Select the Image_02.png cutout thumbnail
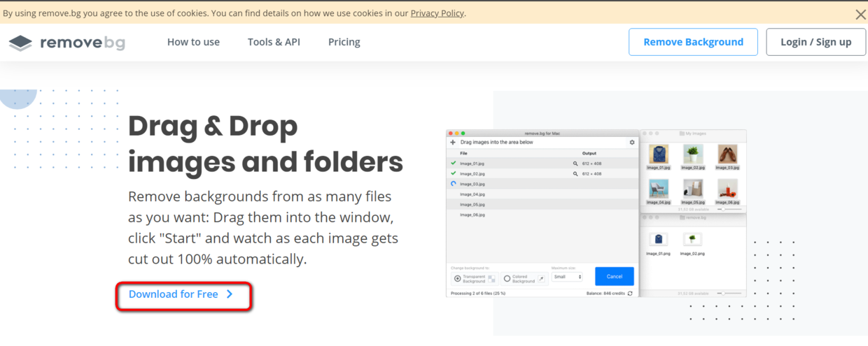This screenshot has width=868, height=346. pos(692,239)
